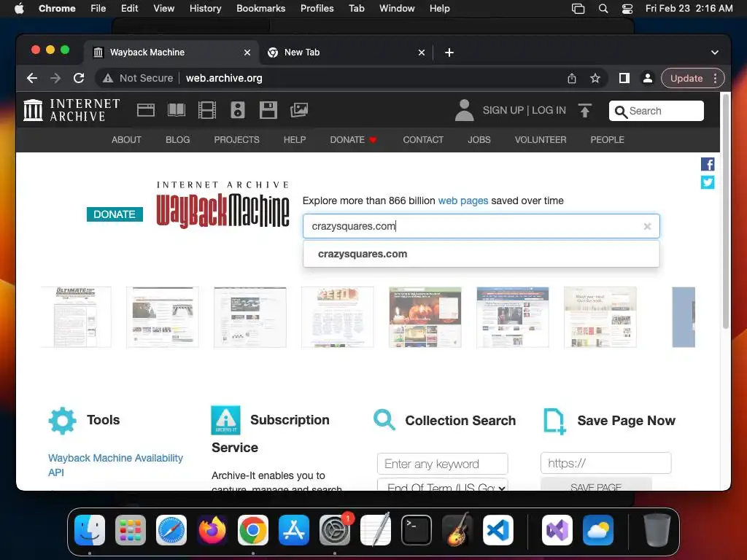Viewport: 747px width, 560px height.
Task: Switch to the New Tab tab
Action: [x=345, y=52]
